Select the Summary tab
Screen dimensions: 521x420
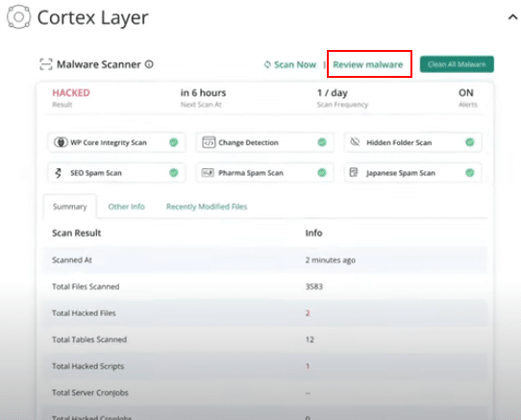coord(70,207)
